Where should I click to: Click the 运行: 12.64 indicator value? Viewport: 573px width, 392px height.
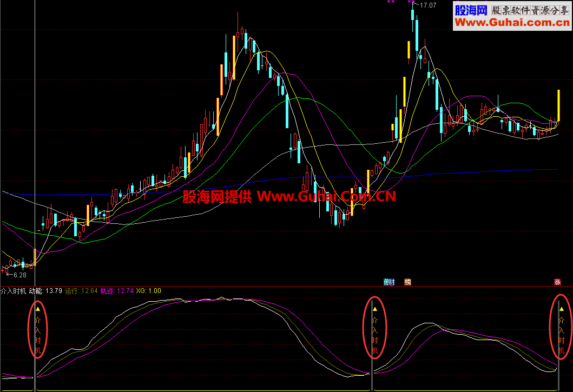[81, 291]
